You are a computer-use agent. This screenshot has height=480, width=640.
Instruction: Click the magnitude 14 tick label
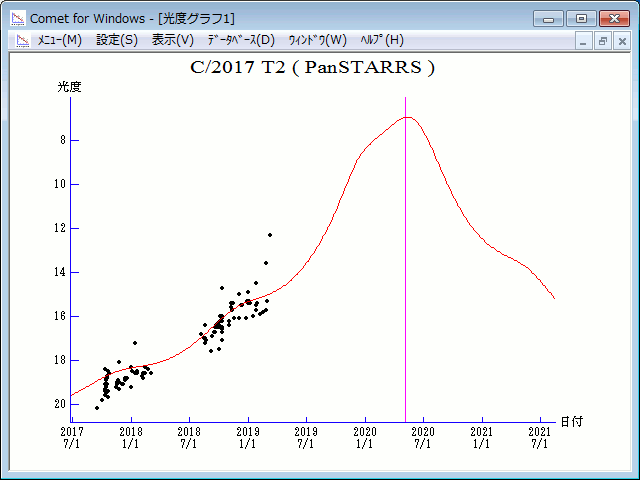(60, 272)
